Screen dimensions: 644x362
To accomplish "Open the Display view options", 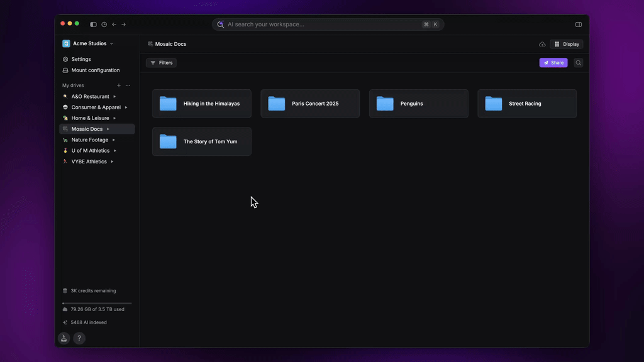I will tap(567, 44).
